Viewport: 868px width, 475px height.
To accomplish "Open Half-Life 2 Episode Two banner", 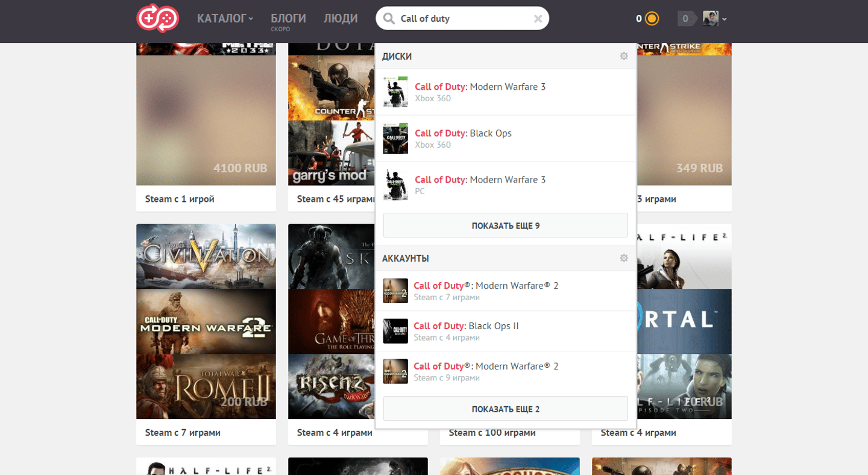I will pos(684,386).
